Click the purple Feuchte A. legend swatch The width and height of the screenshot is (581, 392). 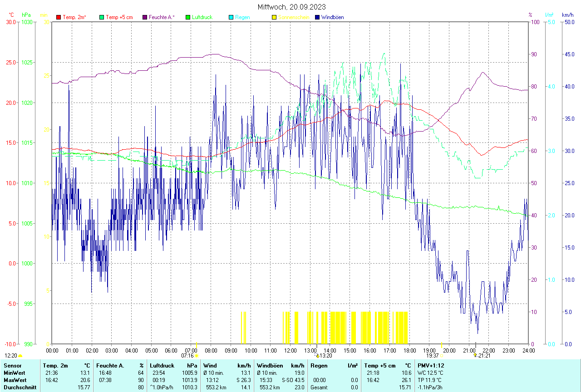click(144, 17)
